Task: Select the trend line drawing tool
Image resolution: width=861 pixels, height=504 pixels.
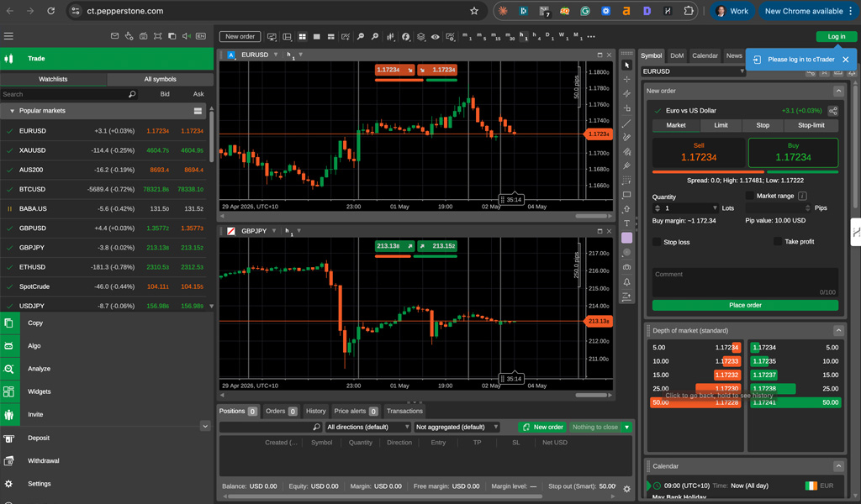Action: tap(626, 123)
